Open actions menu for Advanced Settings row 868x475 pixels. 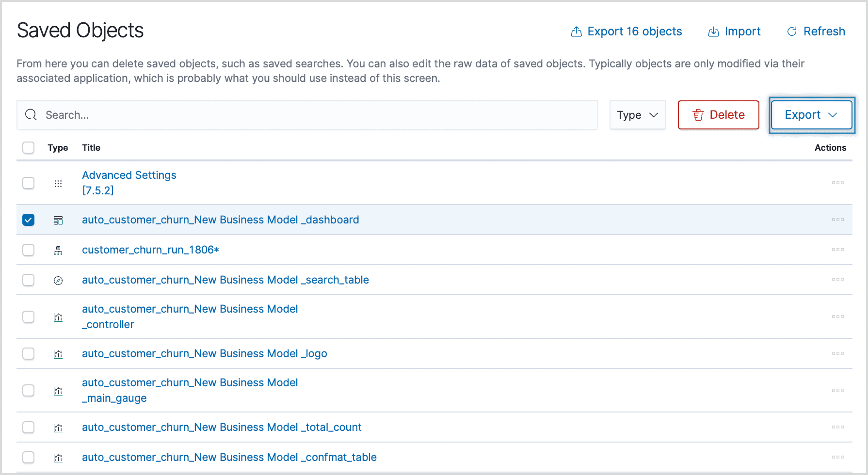(x=838, y=183)
